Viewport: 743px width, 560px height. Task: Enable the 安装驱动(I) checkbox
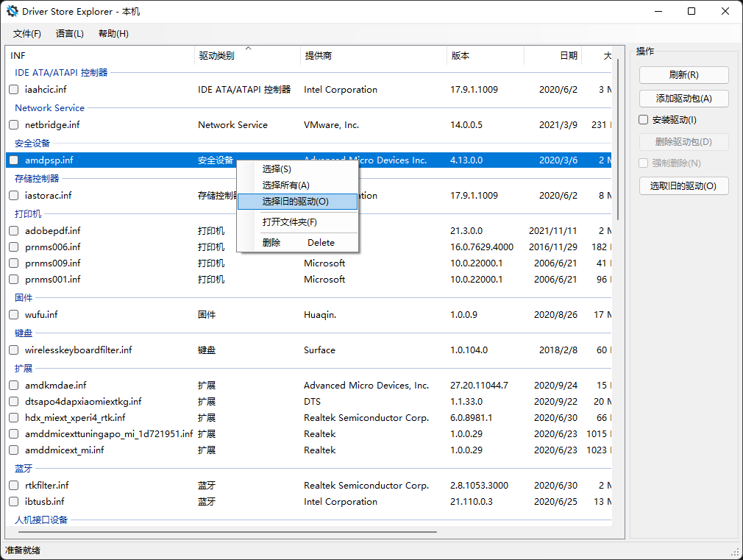[644, 120]
